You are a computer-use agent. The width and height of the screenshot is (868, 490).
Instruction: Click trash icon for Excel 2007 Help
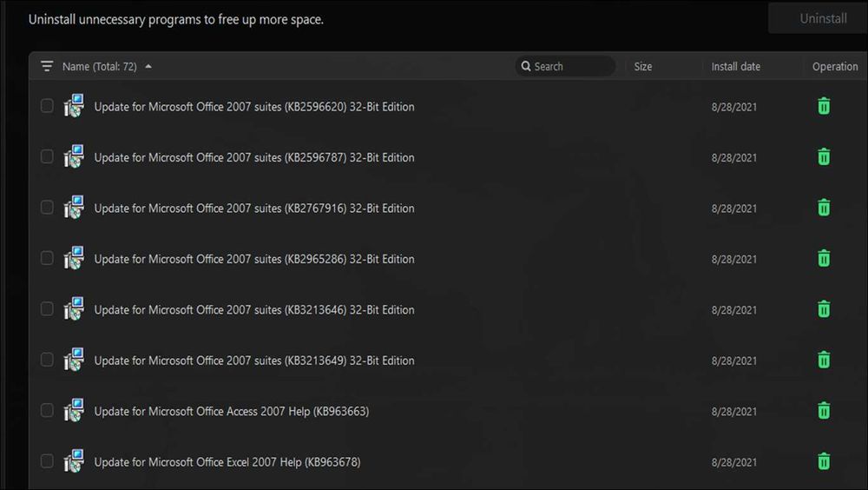pos(824,461)
